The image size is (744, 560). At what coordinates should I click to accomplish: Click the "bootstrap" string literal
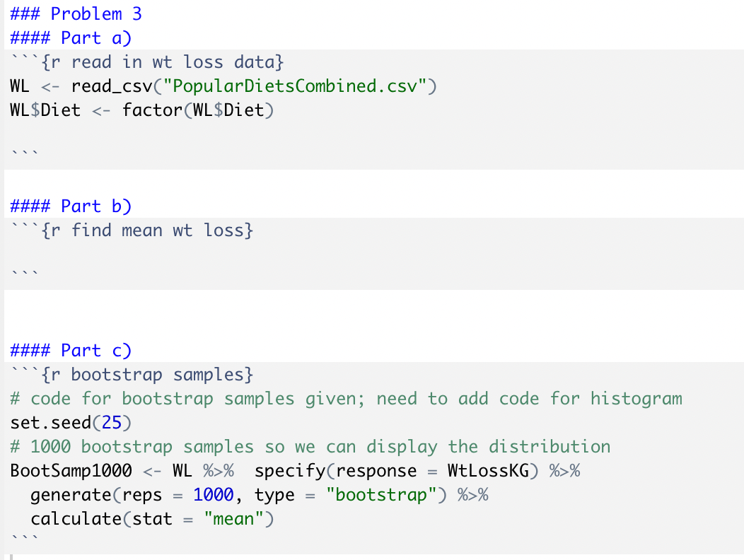381,494
